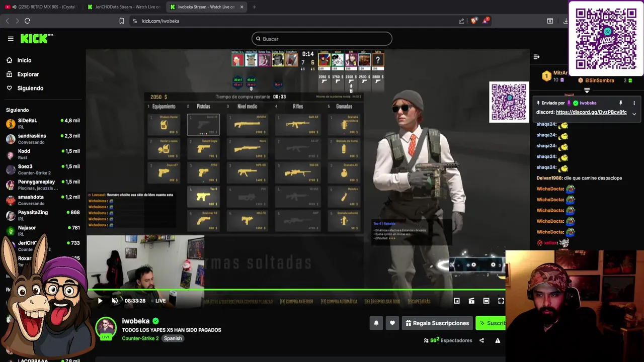The image size is (644, 362).
Task: Toggle notifications bell for iwobeka
Action: [x=376, y=323]
